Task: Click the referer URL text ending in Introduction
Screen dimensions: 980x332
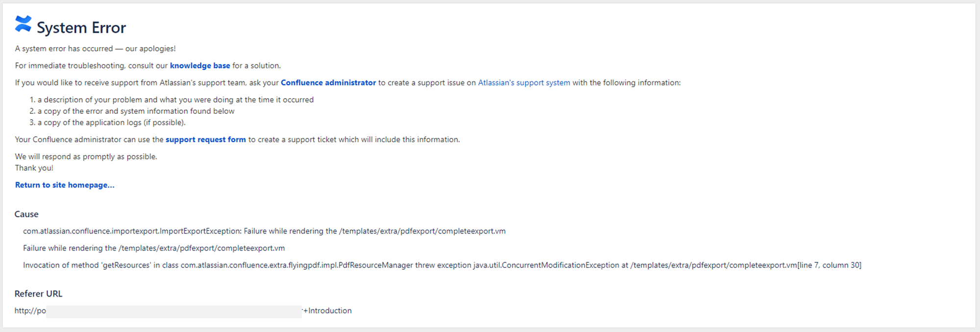Action: (183, 311)
